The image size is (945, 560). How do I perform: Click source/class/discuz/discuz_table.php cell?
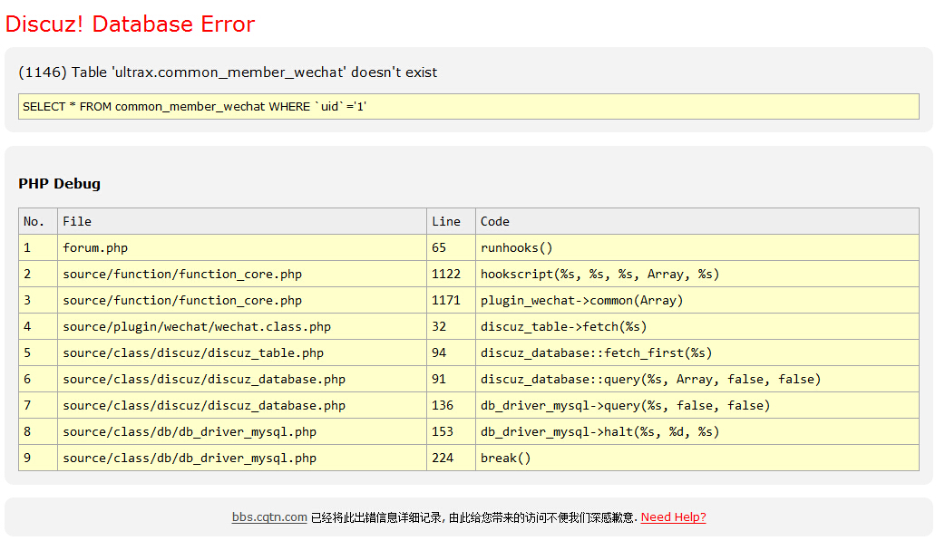tap(241, 352)
